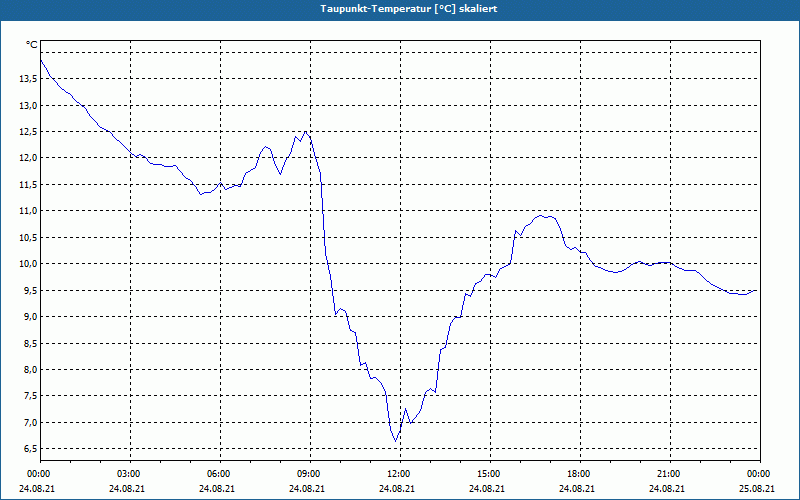Screen dimensions: 800x500
Task: Click the curve's 12,5 peak near 09:00
Action: click(x=306, y=132)
